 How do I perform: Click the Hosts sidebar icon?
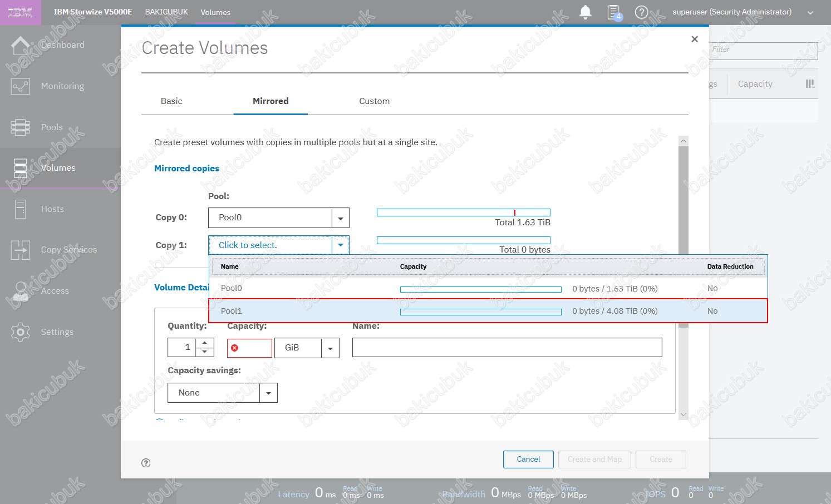coord(21,209)
